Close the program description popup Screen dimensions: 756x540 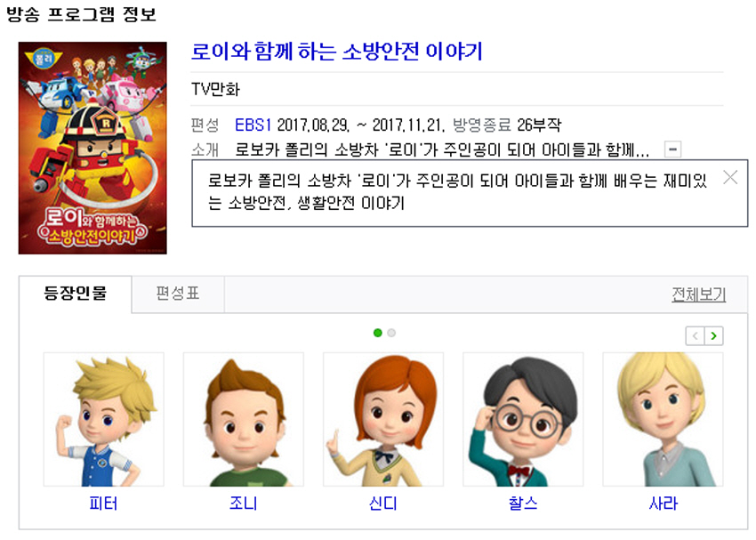(x=730, y=177)
